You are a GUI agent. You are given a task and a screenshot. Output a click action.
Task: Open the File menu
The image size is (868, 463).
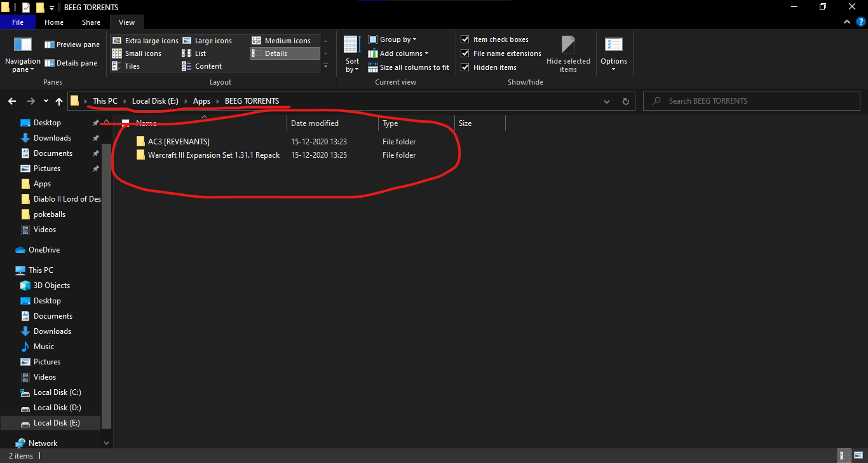(x=18, y=22)
